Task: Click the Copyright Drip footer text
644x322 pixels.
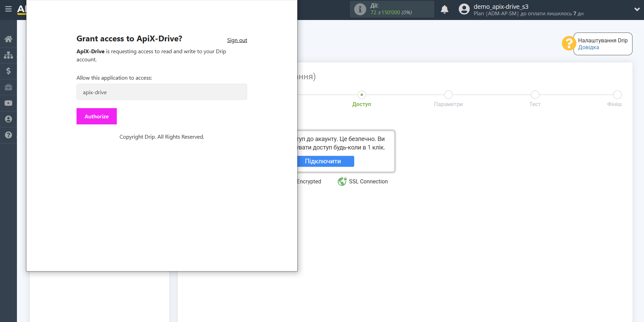Action: click(162, 137)
